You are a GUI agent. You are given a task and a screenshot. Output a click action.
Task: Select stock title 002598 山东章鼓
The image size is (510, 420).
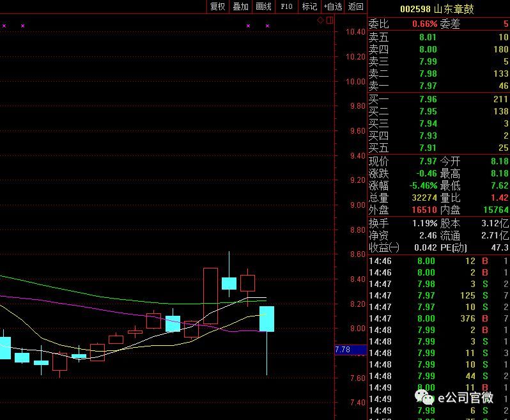tap(437, 9)
